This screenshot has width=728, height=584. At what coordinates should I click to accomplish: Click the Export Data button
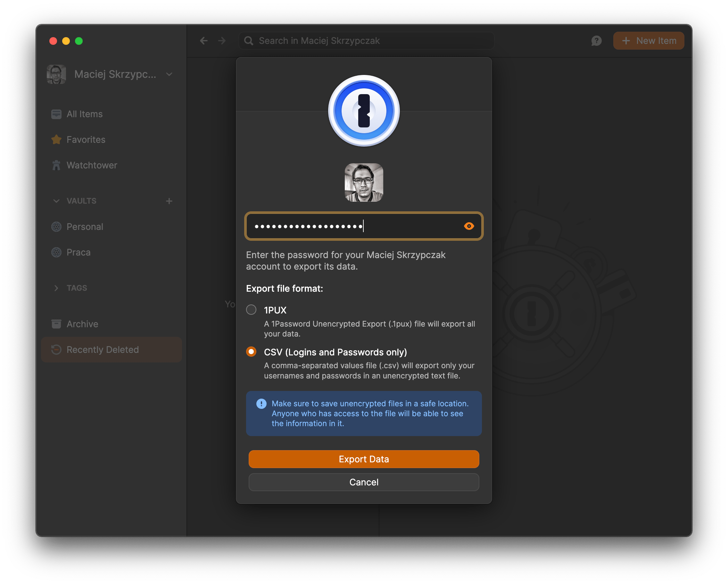364,459
